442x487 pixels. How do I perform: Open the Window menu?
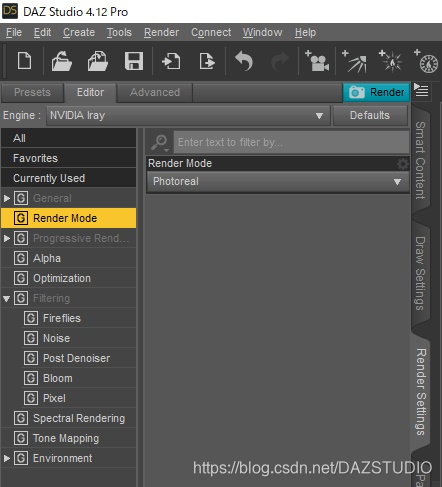tap(262, 32)
